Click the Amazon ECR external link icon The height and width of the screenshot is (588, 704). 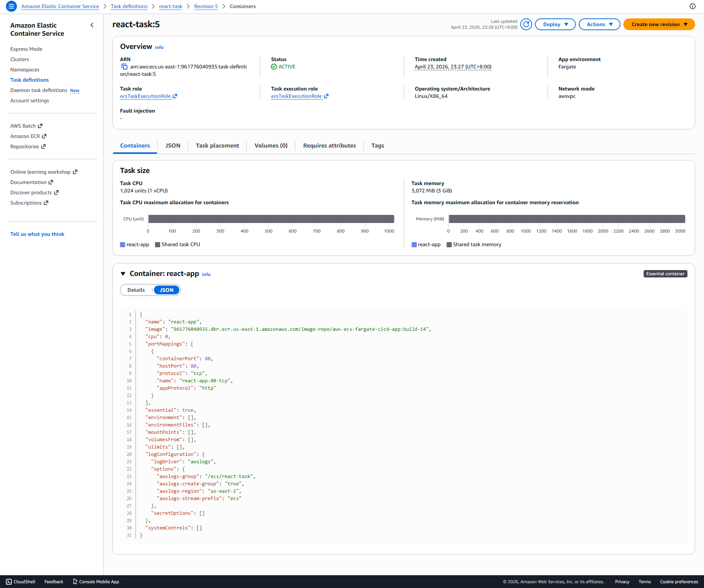point(44,136)
